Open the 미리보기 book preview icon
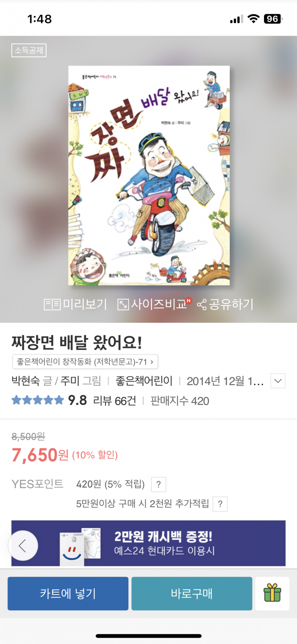297x644 pixels. pyautogui.click(x=52, y=305)
